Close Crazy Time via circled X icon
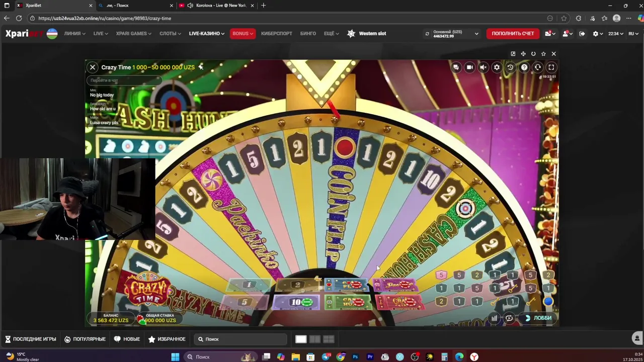The image size is (644, 362). (x=93, y=67)
